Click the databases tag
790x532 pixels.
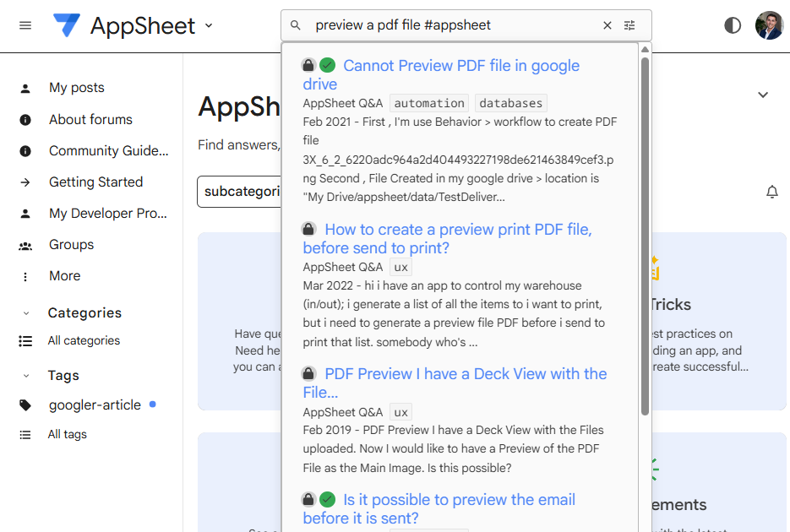click(x=511, y=103)
